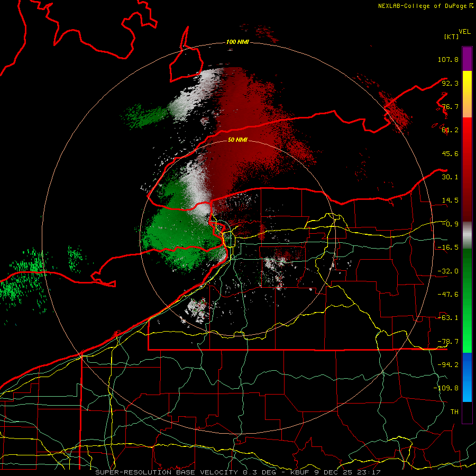This screenshot has height=476, width=476.
Task: Click the -32.0 legend value
Action: [x=448, y=271]
